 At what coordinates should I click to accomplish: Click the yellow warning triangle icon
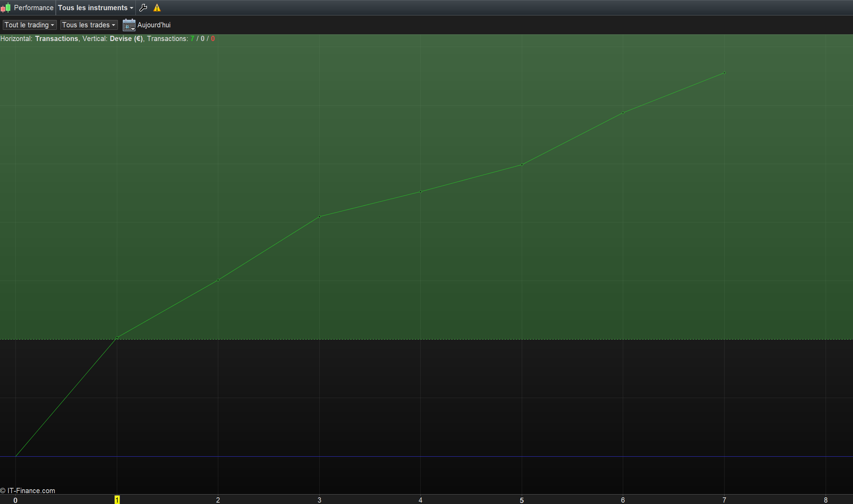pyautogui.click(x=157, y=8)
